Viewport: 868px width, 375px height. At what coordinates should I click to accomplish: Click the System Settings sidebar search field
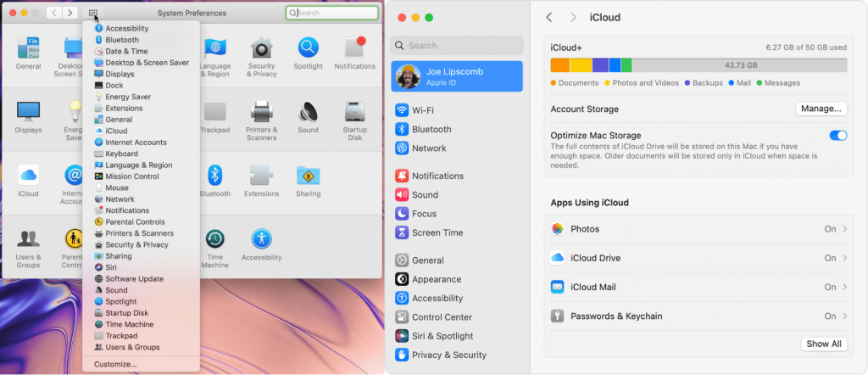tap(457, 46)
